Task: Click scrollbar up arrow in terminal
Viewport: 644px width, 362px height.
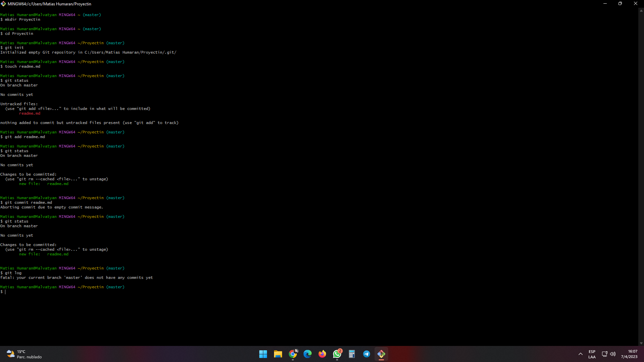Action: 641,11
